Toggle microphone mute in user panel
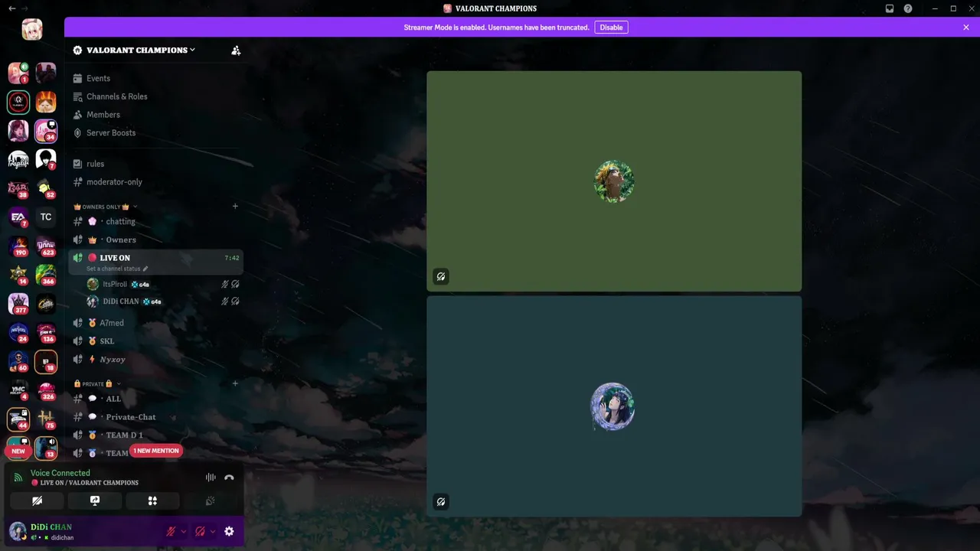This screenshot has height=551, width=980. coord(171,531)
